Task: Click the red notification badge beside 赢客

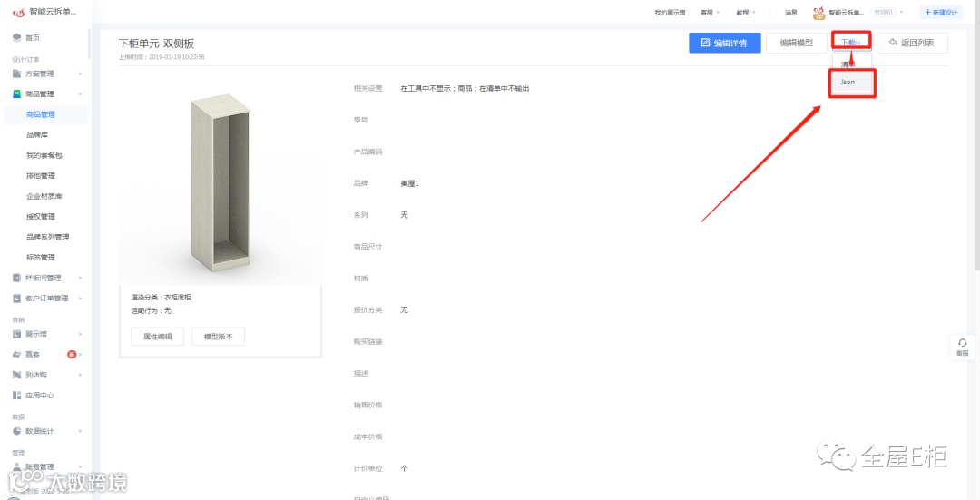Action: click(x=72, y=355)
